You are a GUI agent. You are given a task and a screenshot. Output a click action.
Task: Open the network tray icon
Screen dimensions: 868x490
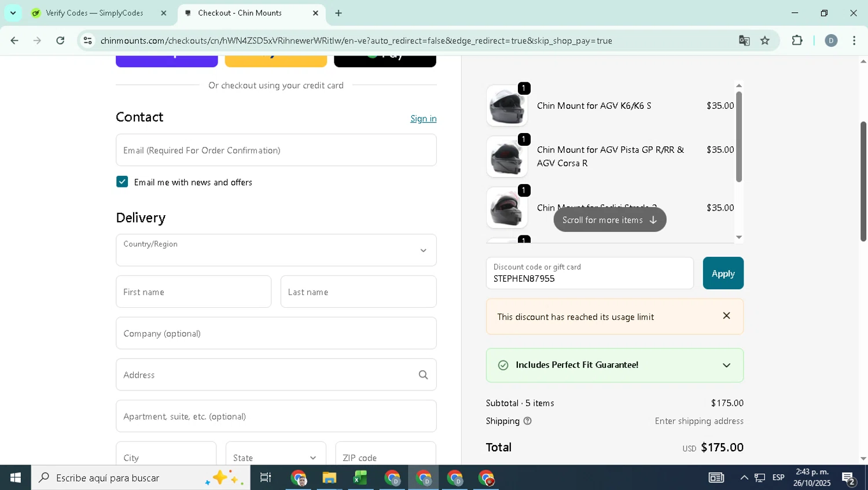click(x=760, y=478)
